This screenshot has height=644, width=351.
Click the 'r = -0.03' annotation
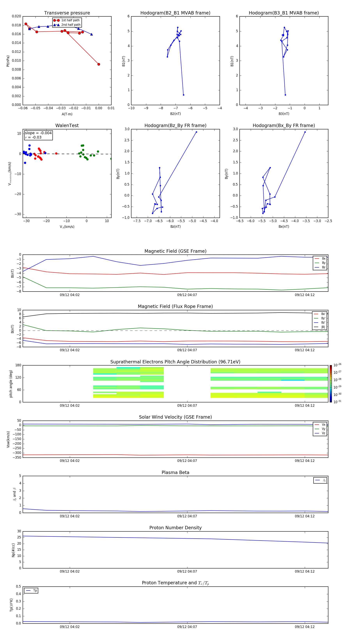click(x=33, y=137)
